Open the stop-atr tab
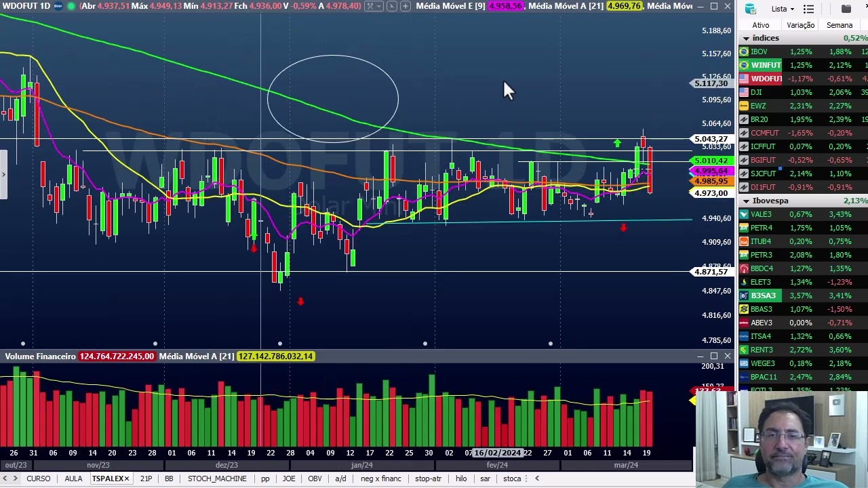 (x=428, y=479)
